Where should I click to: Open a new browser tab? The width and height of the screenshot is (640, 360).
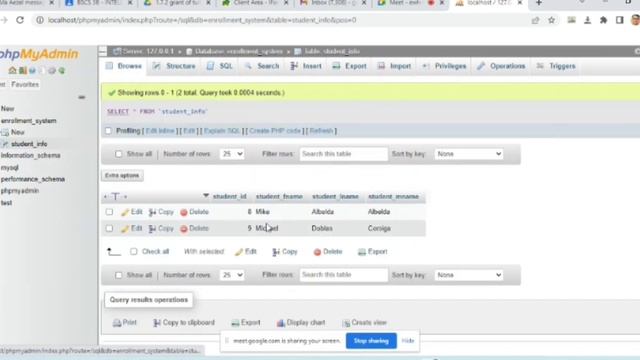tap(539, 3)
